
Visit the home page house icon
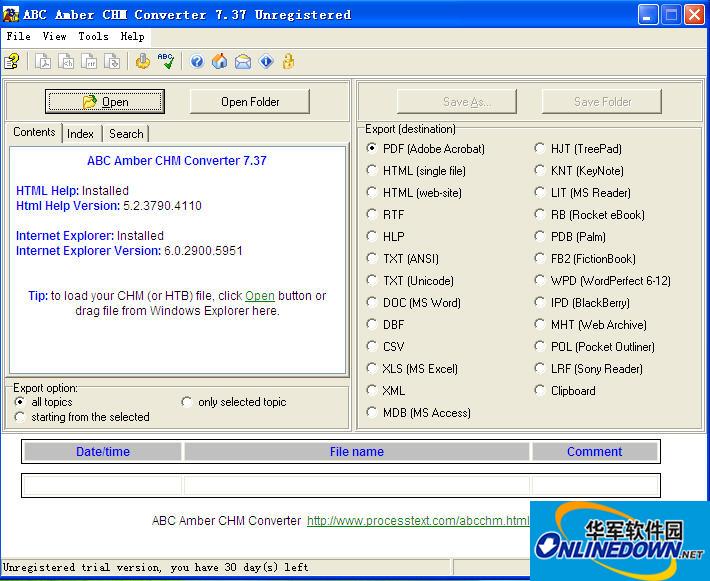click(x=220, y=61)
